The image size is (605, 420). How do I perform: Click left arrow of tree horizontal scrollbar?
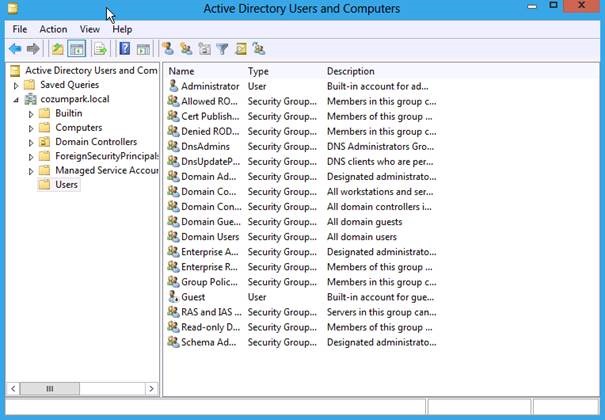coord(13,388)
